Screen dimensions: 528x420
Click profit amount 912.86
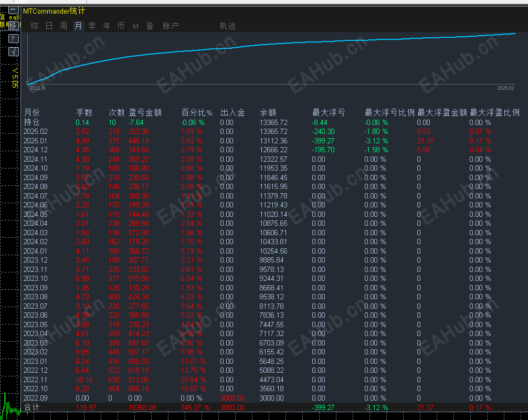(139, 380)
